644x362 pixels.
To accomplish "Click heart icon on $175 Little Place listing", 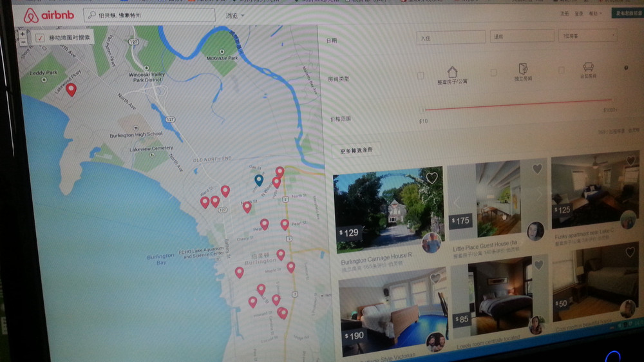I will tap(536, 169).
